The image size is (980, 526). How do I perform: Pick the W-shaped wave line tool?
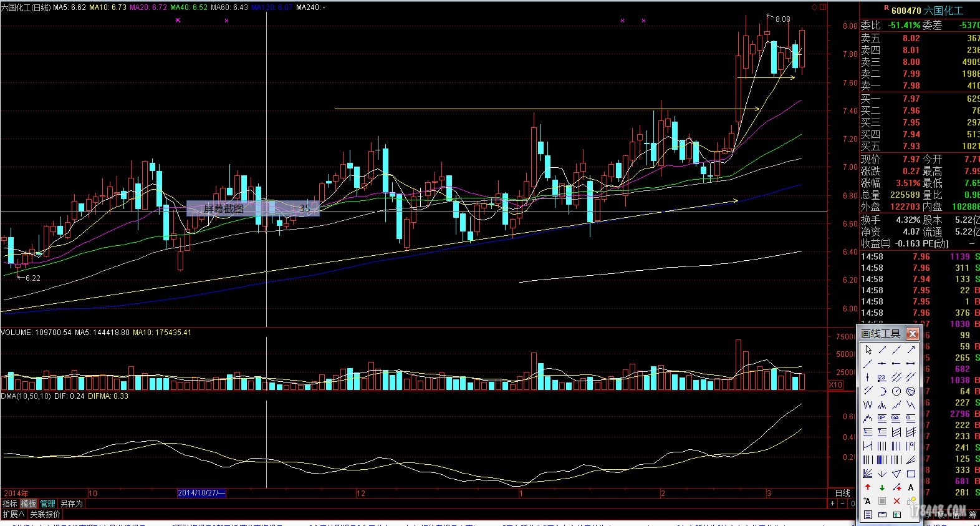click(868, 405)
